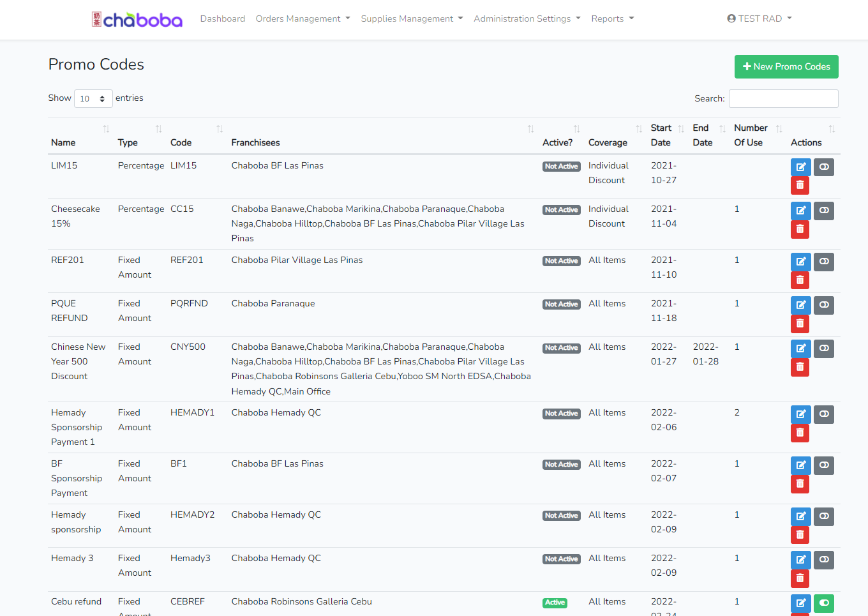Image resolution: width=868 pixels, height=616 pixels.
Task: Sort table by Actions column
Action: [x=813, y=135]
